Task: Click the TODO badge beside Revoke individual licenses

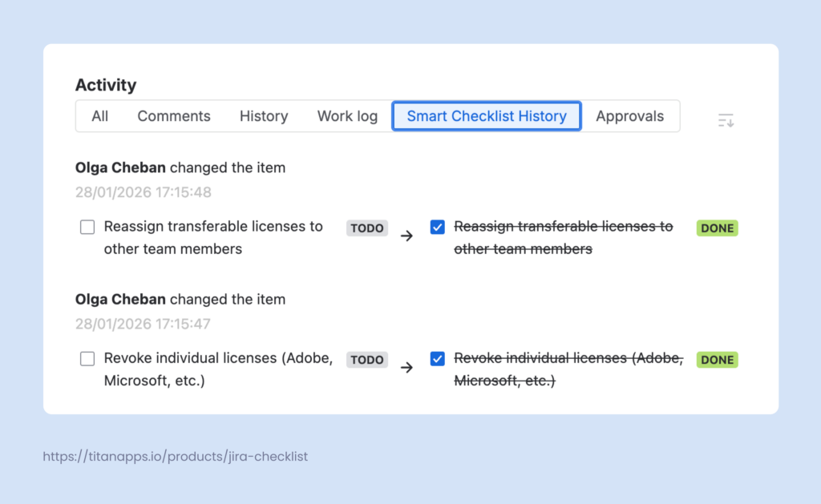Action: pos(366,360)
